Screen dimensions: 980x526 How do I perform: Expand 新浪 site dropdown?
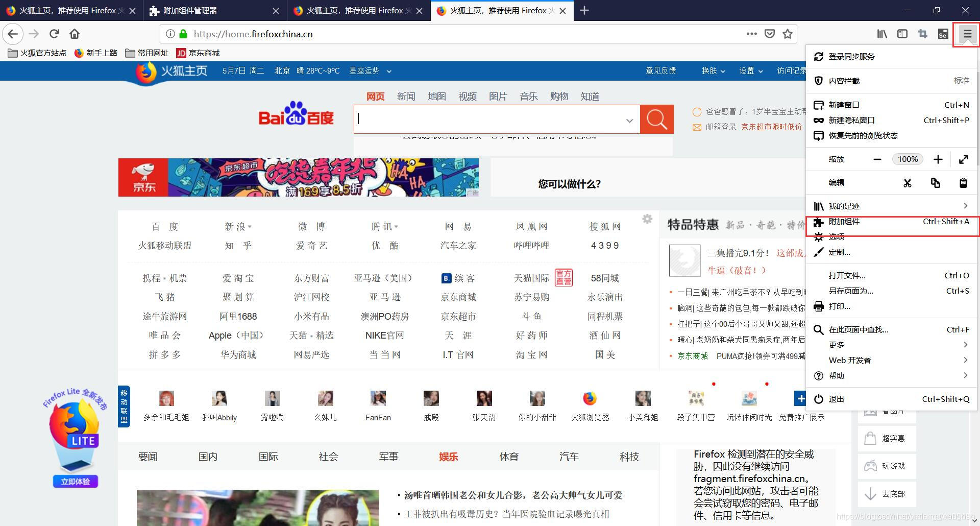(x=250, y=227)
